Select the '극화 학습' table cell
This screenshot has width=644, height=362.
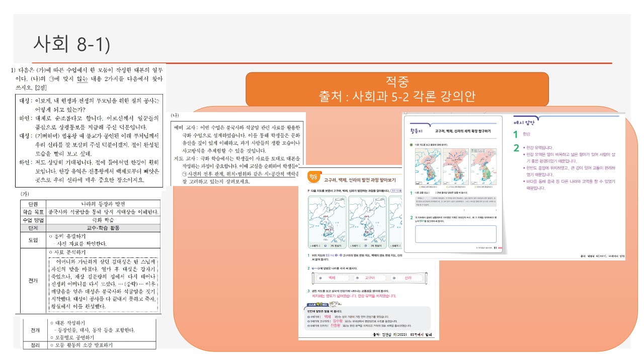coord(104,220)
